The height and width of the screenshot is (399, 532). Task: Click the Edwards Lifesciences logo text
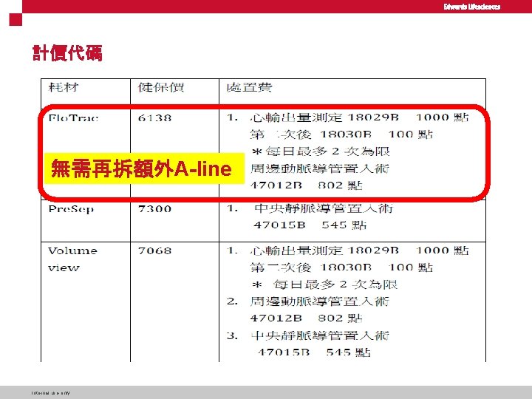[471, 7]
